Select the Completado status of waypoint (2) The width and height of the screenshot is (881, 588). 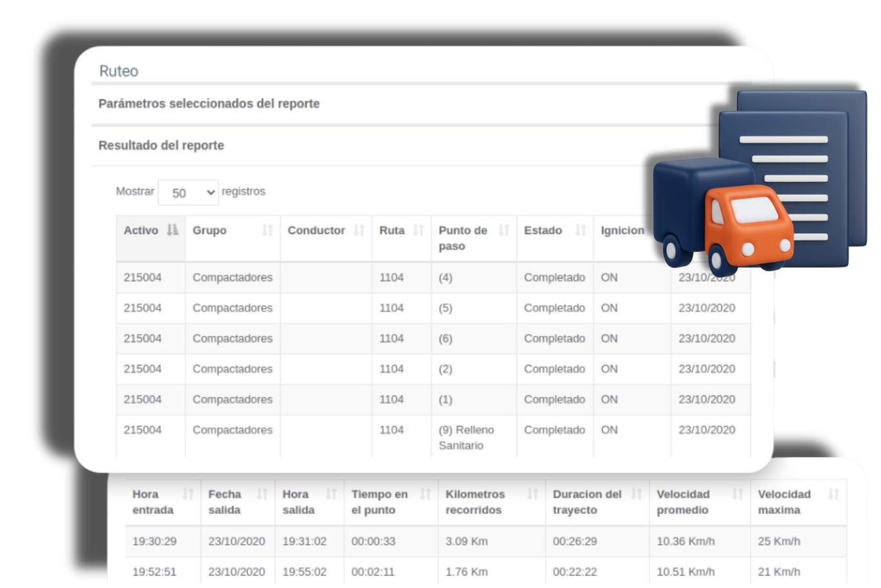tap(554, 369)
